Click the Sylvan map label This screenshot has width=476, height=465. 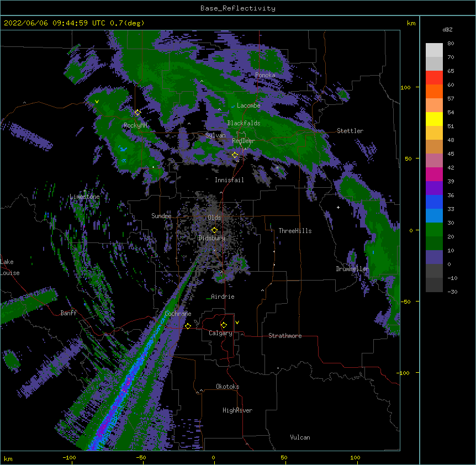pyautogui.click(x=215, y=135)
